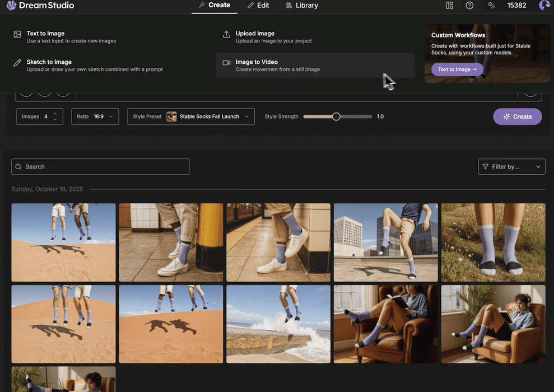Click the credits coin icon

[491, 5]
